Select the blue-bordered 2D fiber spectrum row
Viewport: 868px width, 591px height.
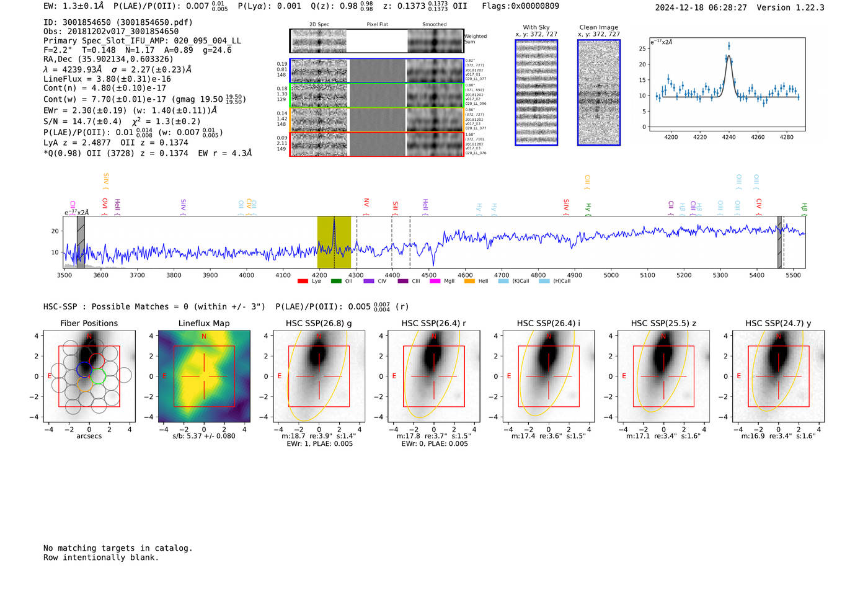(x=376, y=71)
